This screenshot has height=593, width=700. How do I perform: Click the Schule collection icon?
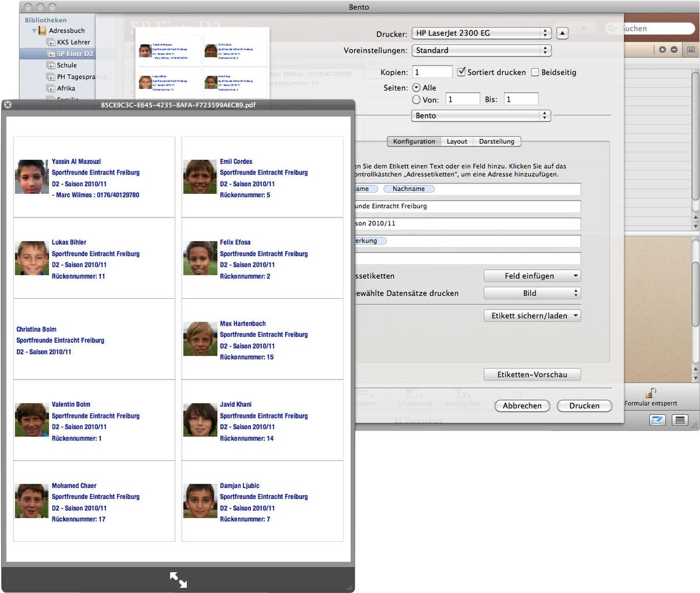(51, 65)
